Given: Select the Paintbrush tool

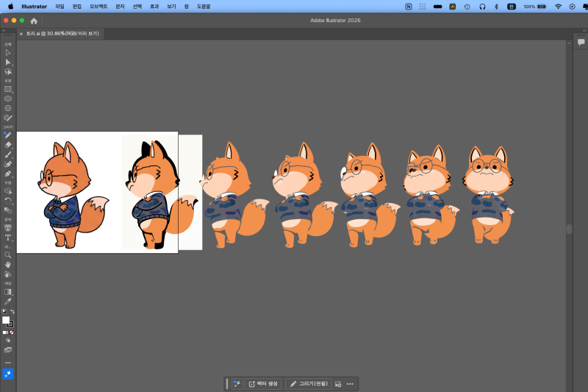Looking at the screenshot, I should point(8,154).
